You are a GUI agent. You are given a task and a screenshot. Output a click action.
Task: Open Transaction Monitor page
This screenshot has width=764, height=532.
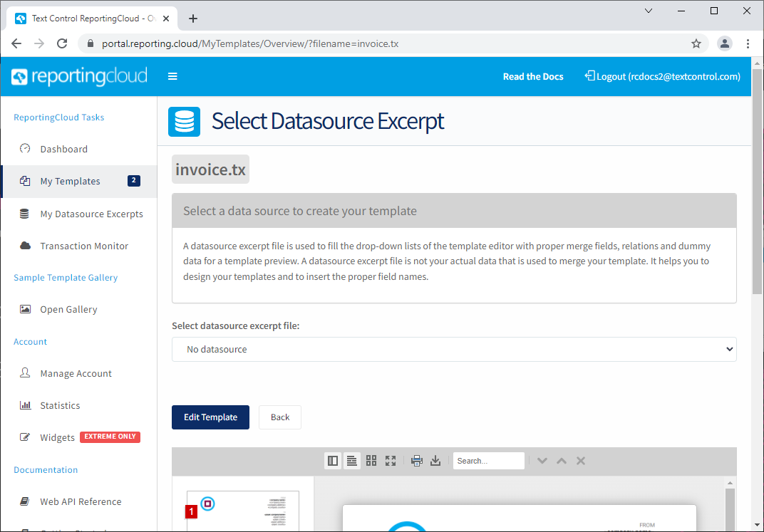[x=79, y=246]
